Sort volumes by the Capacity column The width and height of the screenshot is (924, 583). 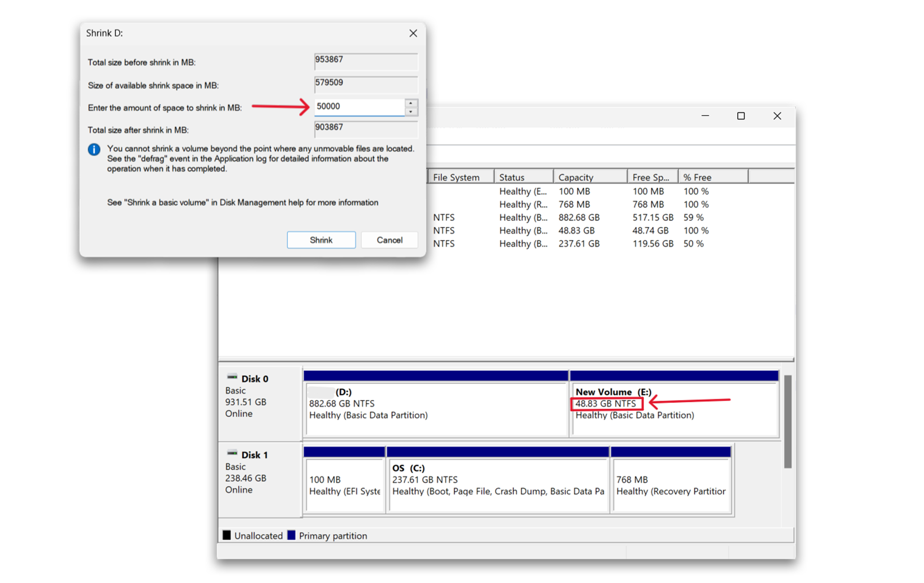pos(576,176)
